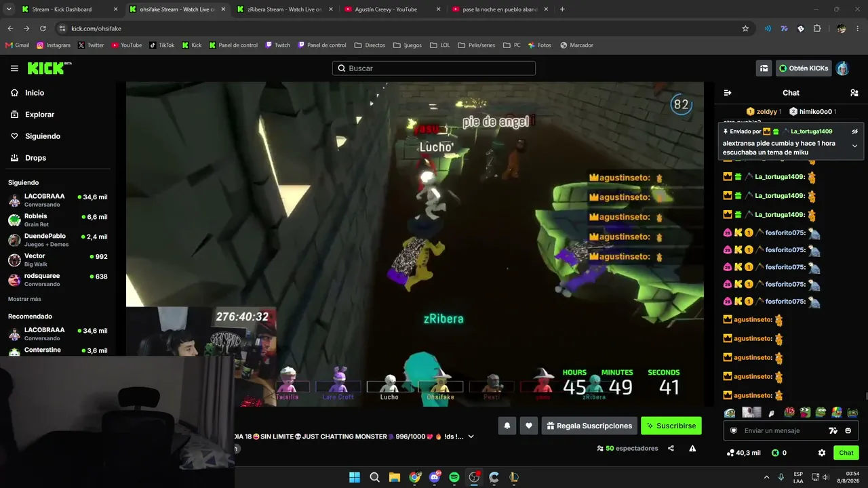The image size is (868, 488).
Task: Open the taskbar volume control
Action: click(825, 477)
